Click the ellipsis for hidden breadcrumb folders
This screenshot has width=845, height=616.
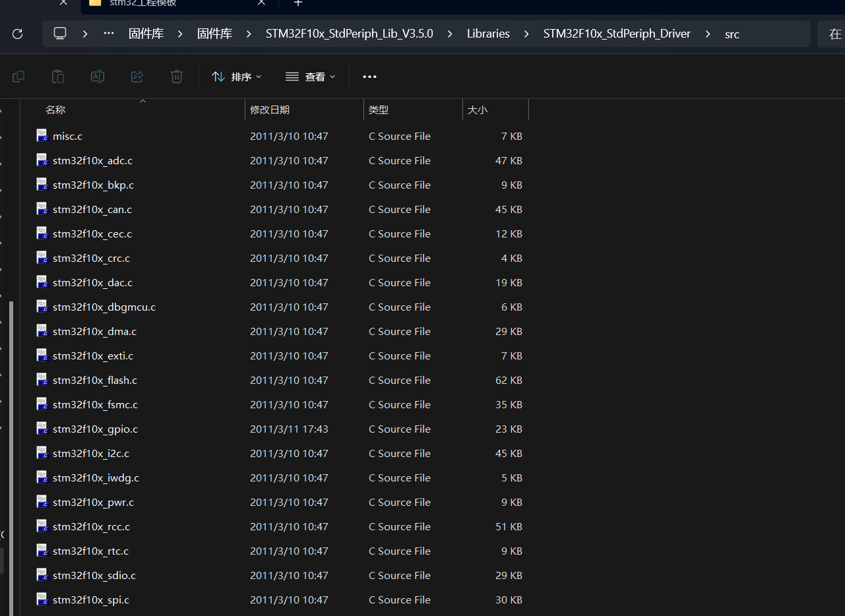coord(109,33)
